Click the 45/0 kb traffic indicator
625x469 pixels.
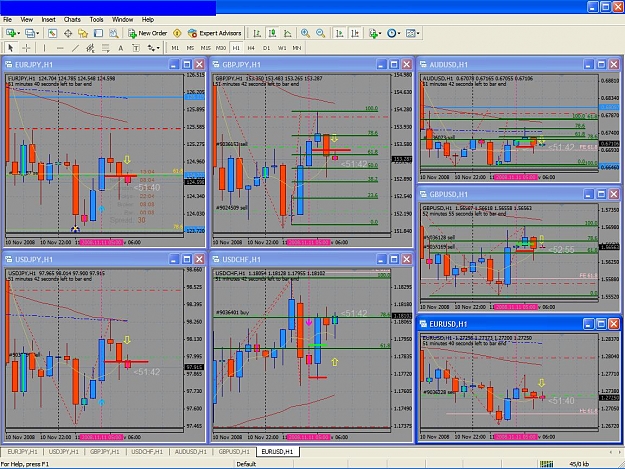579,464
